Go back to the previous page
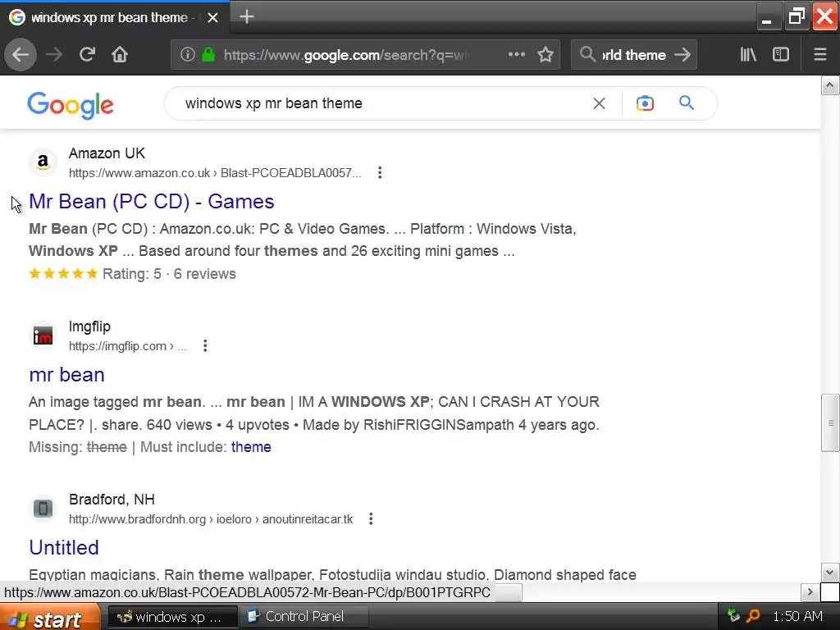Screen dimensions: 840x630 click(x=21, y=55)
